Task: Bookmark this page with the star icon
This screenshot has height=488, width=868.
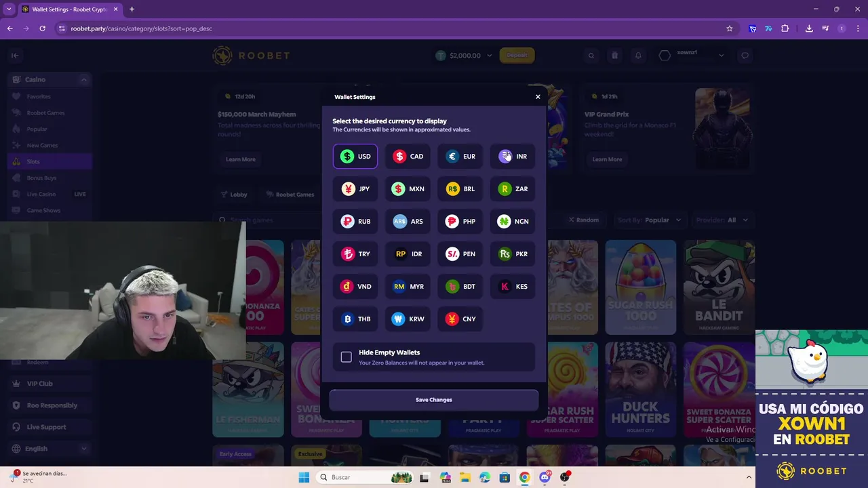Action: (730, 28)
